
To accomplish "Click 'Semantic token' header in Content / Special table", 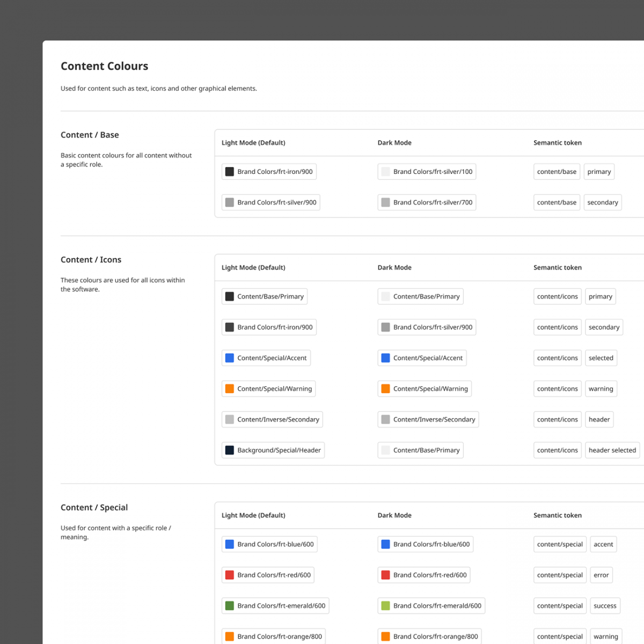I will pos(558,515).
